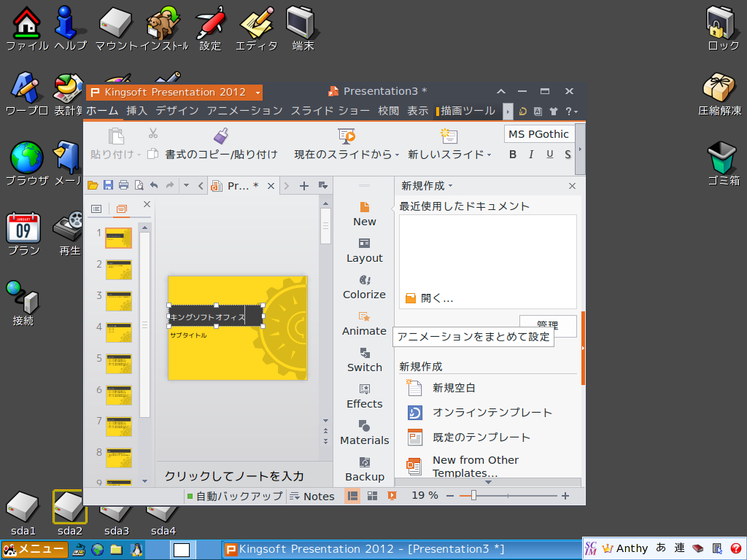Click the Format Painter brush icon
Image resolution: width=747 pixels, height=560 pixels.
tap(220, 136)
